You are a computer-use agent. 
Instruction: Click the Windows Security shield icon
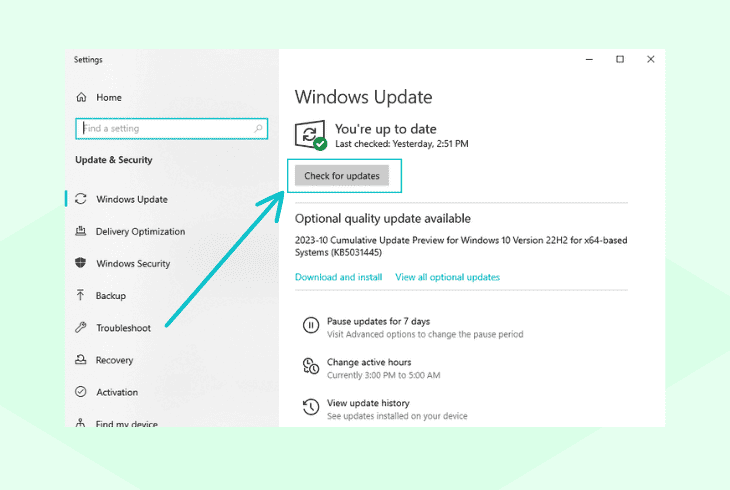(x=81, y=263)
